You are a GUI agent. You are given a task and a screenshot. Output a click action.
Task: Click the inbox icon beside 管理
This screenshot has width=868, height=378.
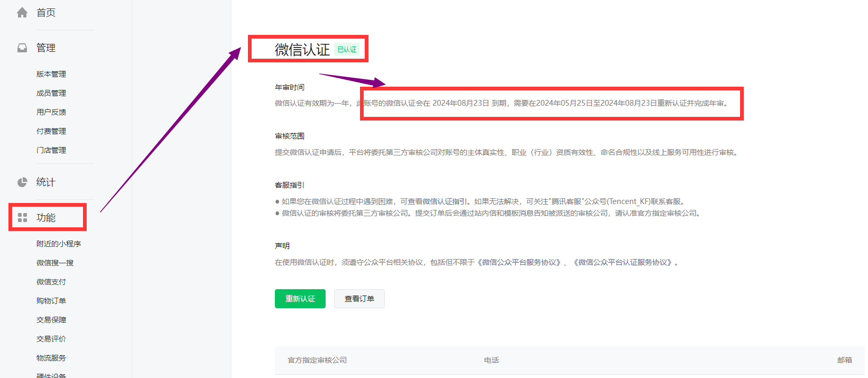click(22, 48)
